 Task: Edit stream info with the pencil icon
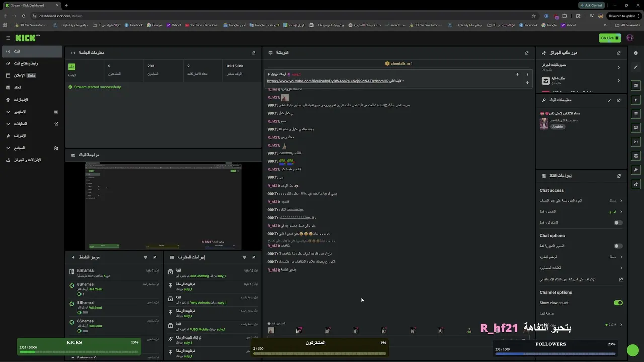[x=610, y=100]
